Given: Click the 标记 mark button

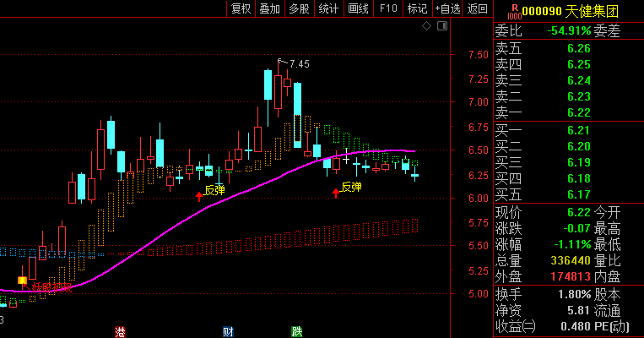Looking at the screenshot, I should click(x=417, y=8).
